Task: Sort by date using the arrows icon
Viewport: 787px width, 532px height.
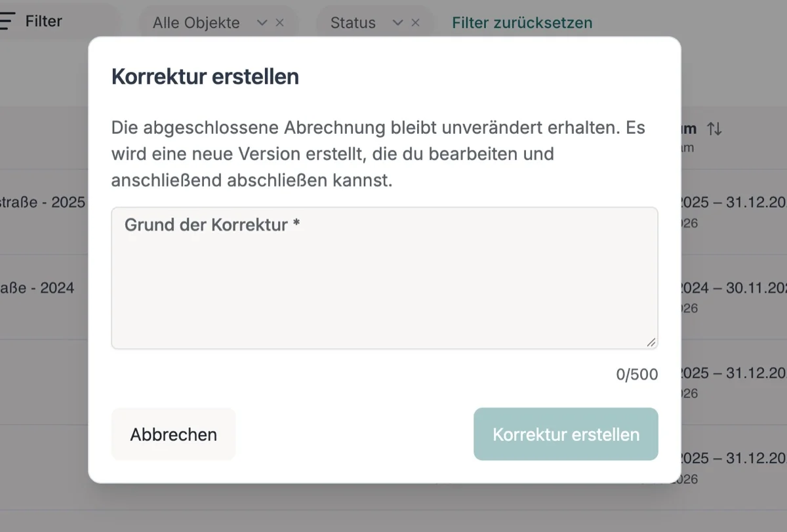Action: [714, 129]
